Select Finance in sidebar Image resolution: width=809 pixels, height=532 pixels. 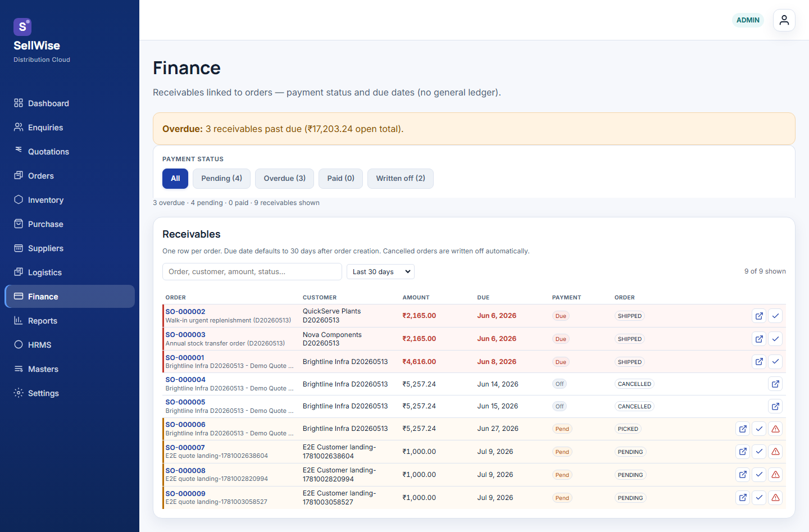(x=70, y=297)
